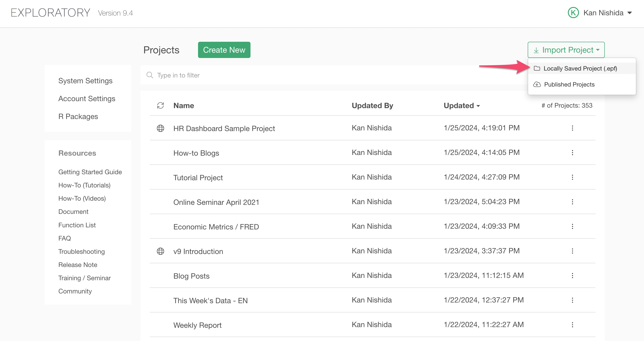Select Locally Saved Project (.epf) option

580,68
